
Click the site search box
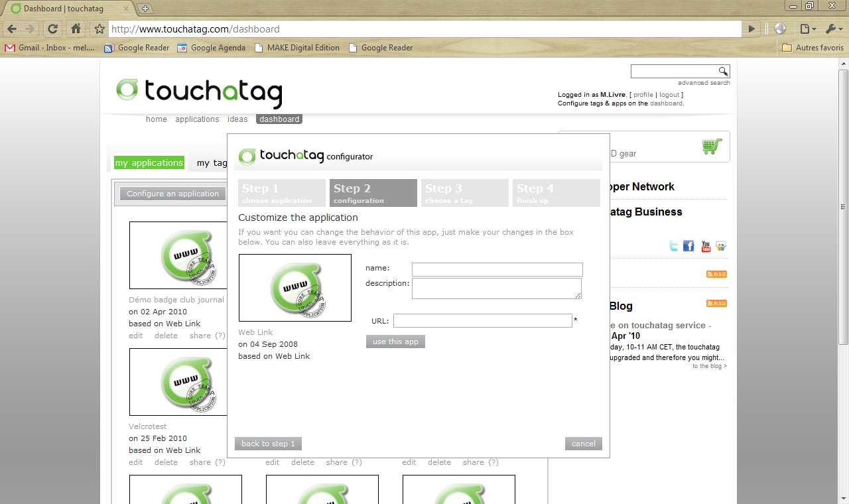pos(675,72)
